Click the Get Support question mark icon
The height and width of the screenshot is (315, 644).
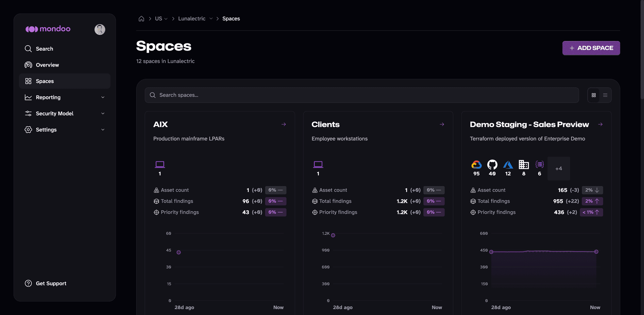pyautogui.click(x=28, y=283)
